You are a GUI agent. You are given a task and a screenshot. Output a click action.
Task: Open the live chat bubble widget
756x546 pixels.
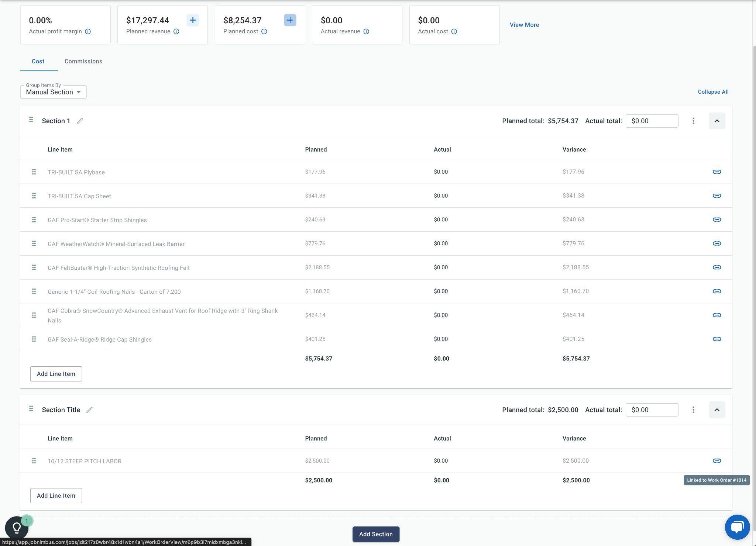point(737,527)
